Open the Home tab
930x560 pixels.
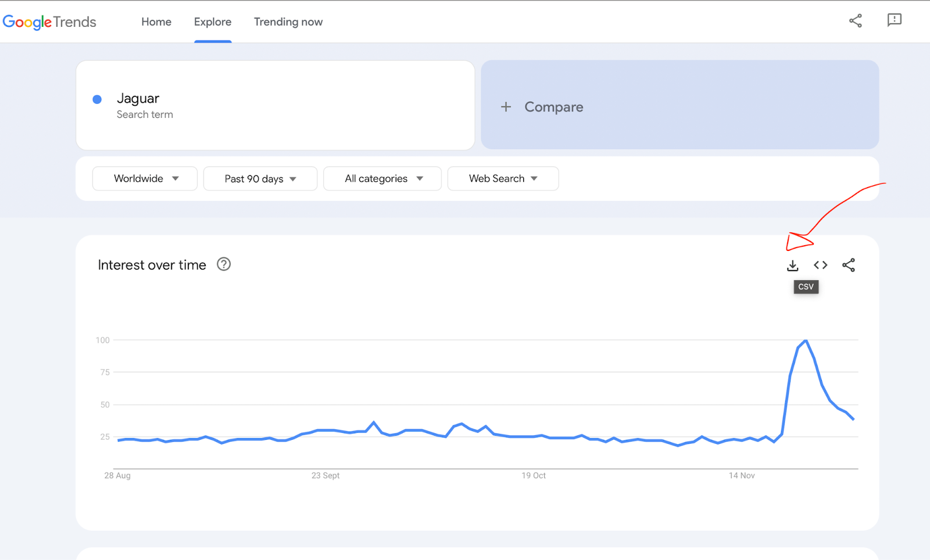pos(156,22)
